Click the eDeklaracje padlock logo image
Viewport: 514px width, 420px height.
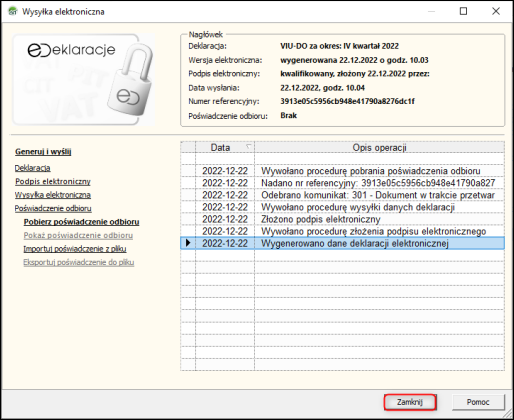click(x=83, y=80)
